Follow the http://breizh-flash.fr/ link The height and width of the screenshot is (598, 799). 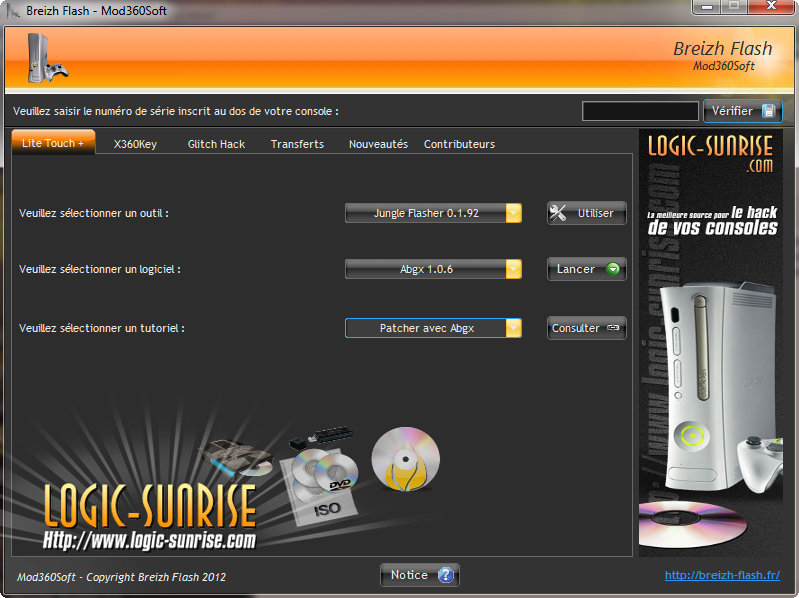[x=722, y=575]
